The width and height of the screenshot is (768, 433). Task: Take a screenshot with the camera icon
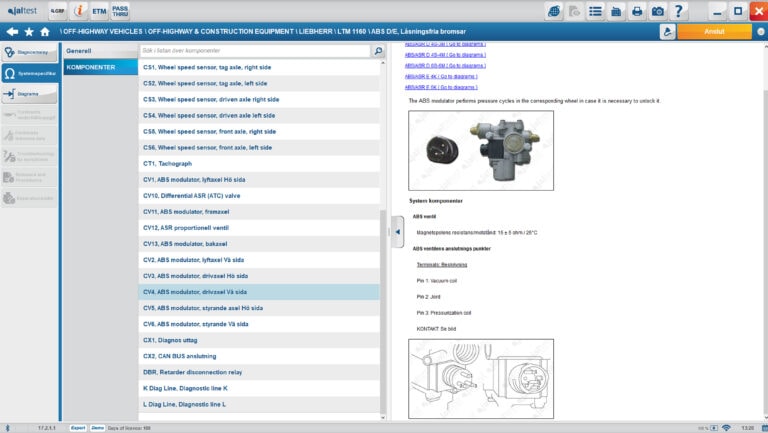[x=657, y=11]
